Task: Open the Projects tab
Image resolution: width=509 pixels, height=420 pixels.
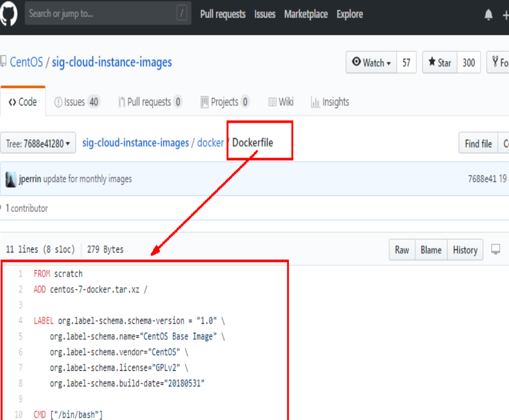Action: [x=225, y=102]
